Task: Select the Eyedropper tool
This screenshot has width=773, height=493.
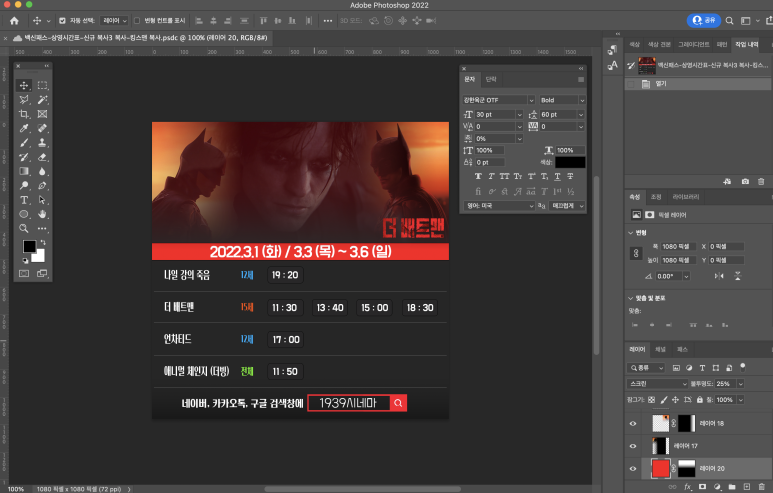Action: pyautogui.click(x=24, y=128)
